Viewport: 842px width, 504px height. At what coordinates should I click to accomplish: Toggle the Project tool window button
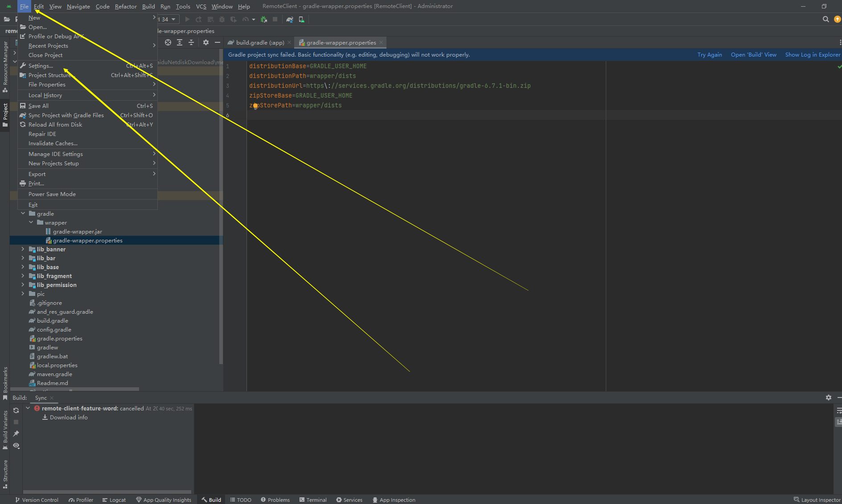tap(5, 115)
